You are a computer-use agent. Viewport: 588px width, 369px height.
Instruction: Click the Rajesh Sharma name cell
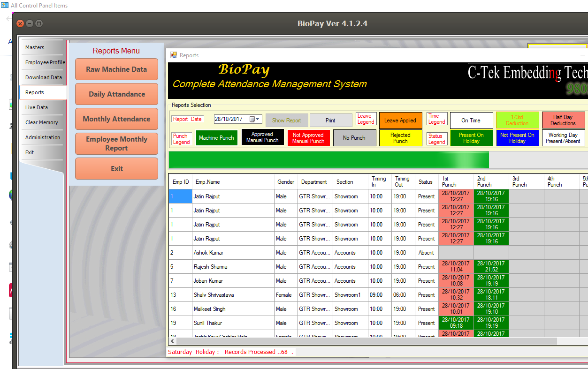(x=233, y=267)
